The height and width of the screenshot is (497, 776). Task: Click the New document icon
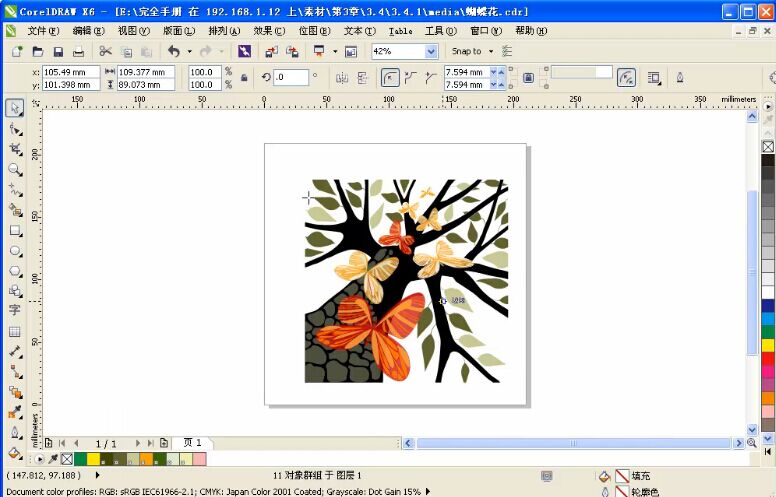17,51
